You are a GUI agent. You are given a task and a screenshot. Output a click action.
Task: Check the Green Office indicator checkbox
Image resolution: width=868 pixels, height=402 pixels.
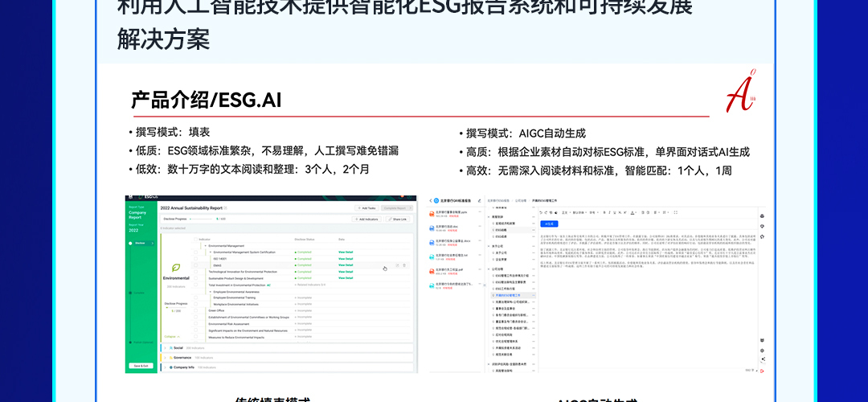pyautogui.click(x=195, y=310)
